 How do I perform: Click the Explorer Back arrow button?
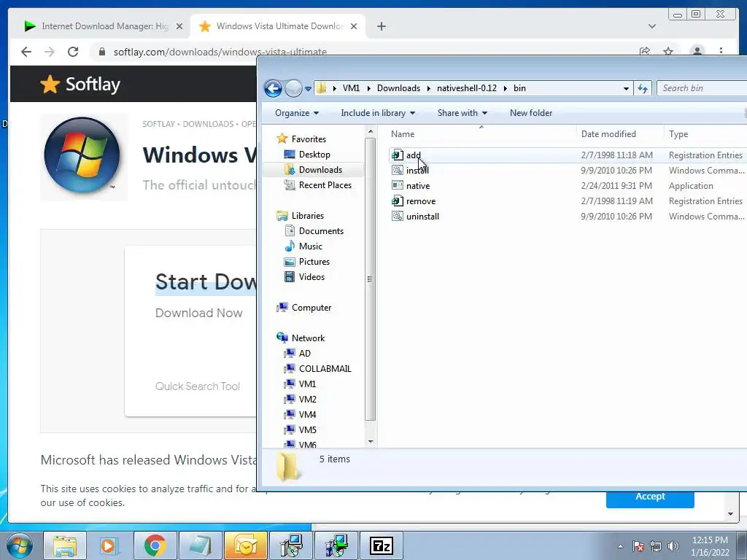coord(273,88)
